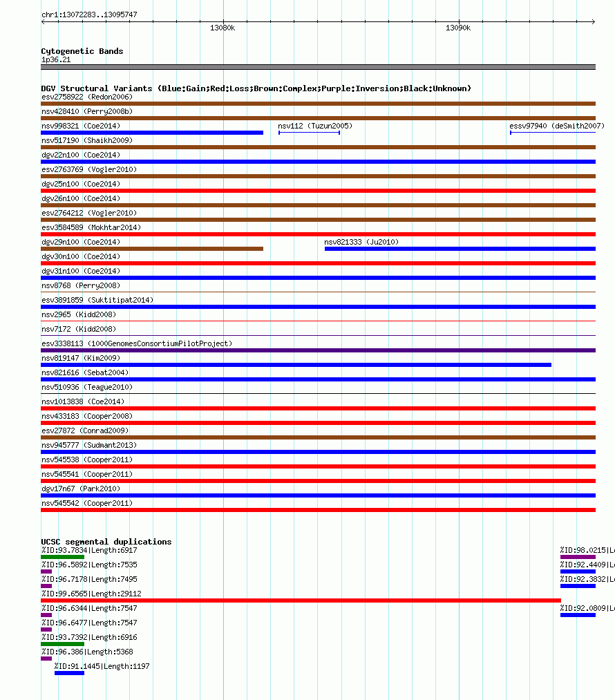Screen dimensions: 615x700
Task: Select esv3338113 (1000GenomesConsortiumPilotProject) entry
Action: click(x=137, y=343)
